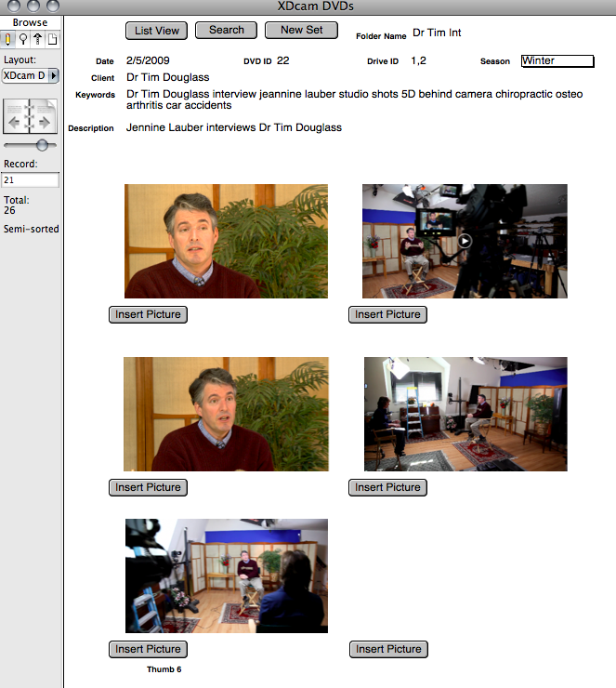Click the Search button
616x688 pixels.
click(x=226, y=30)
